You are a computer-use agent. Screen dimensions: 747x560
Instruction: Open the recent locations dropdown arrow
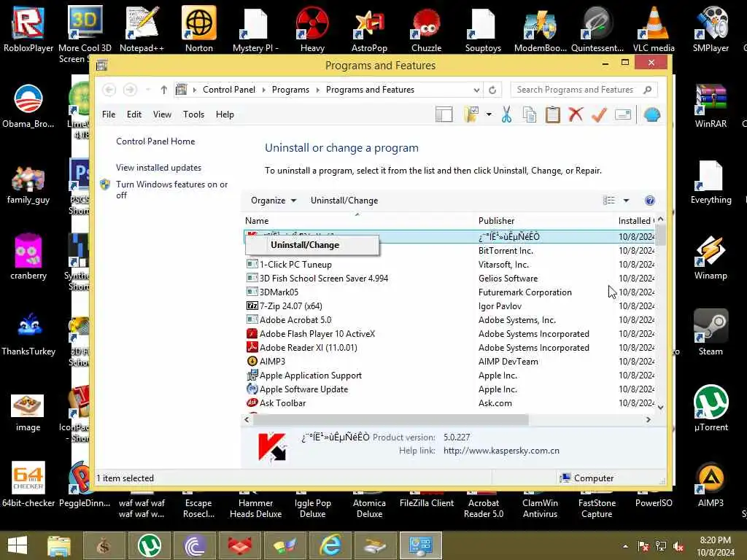click(x=148, y=90)
